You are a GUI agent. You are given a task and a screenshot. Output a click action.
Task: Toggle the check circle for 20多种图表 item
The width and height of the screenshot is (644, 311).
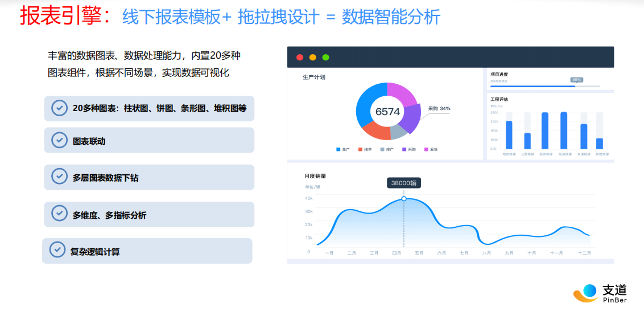[59, 108]
